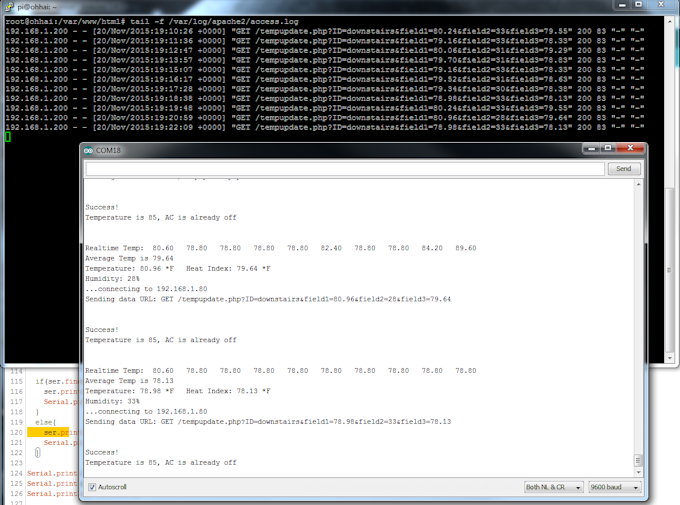Click the tail -f command line in terminal
Viewport: 680px width, 505px height.
click(x=152, y=21)
